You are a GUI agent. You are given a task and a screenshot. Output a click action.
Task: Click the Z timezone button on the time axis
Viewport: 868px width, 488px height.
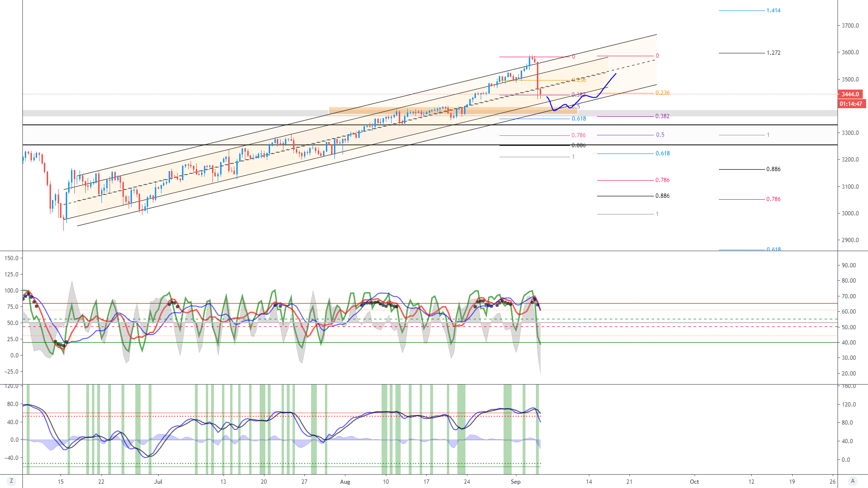[x=10, y=481]
